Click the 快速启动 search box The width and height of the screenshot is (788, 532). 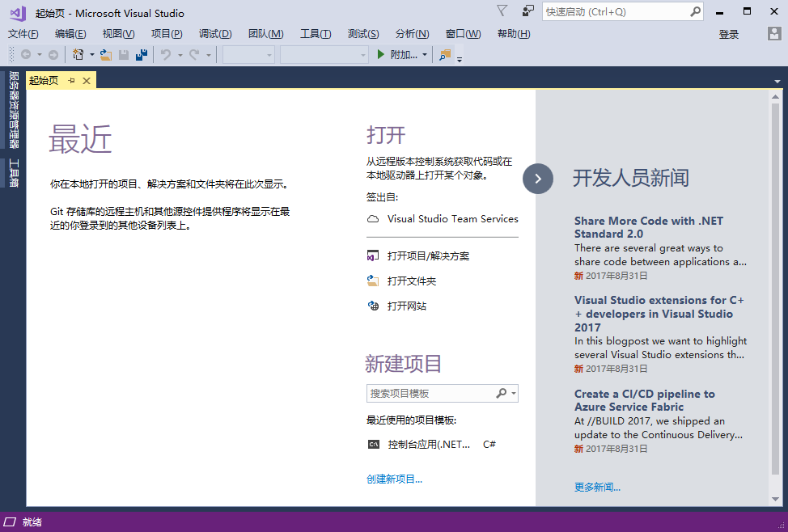pyautogui.click(x=615, y=12)
